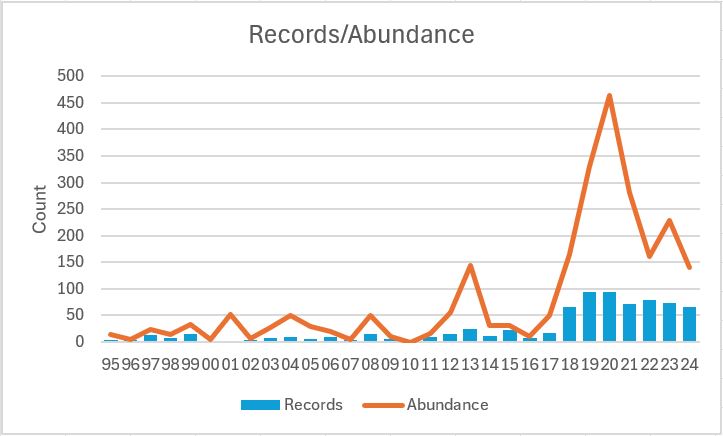Click the chart title Records/Abundance
The image size is (723, 436).
pyautogui.click(x=361, y=35)
